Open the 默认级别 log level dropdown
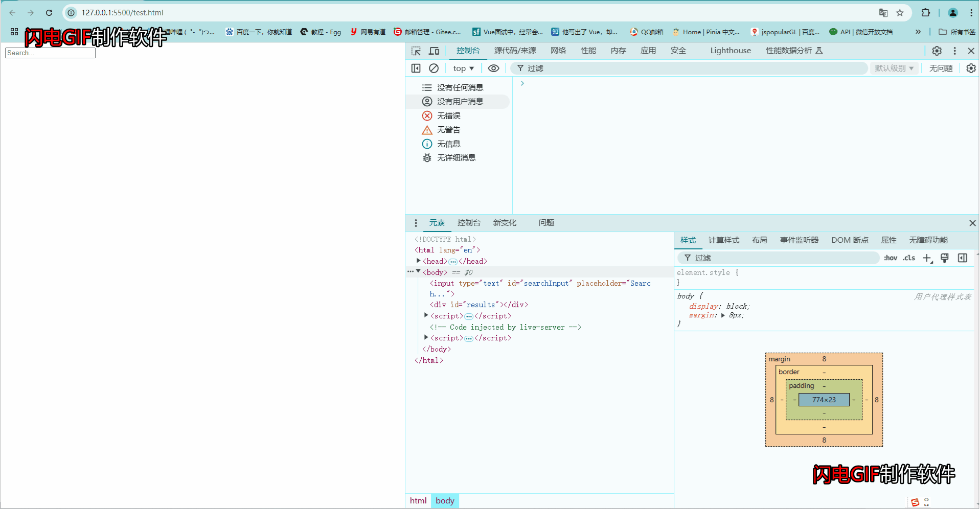Screen dimensions: 980x509 [x=894, y=68]
